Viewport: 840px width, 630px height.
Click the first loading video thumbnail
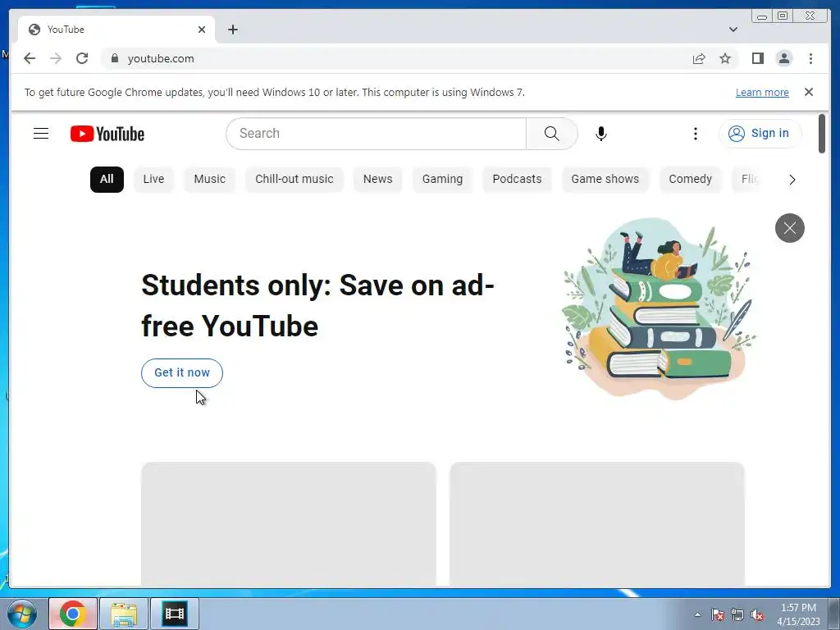coord(289,524)
